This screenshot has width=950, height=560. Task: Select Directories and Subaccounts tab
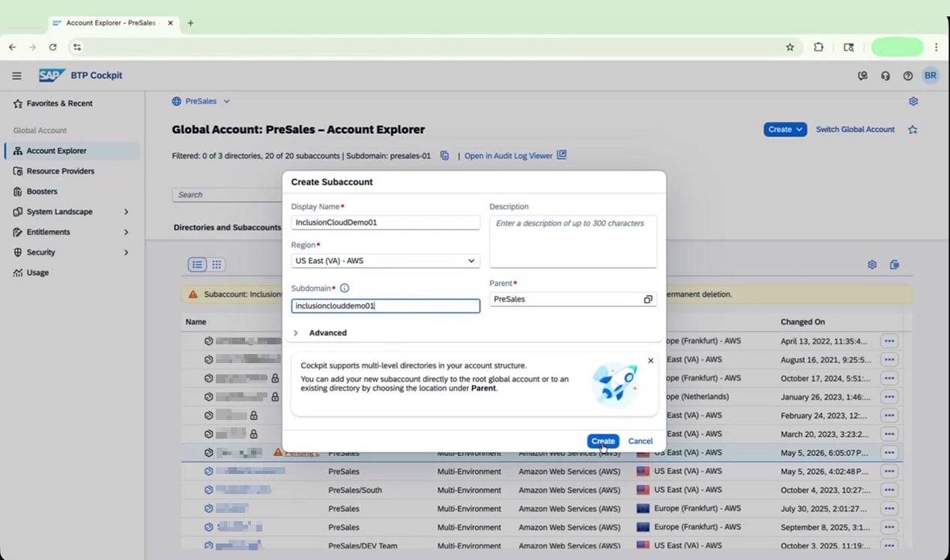pos(227,227)
